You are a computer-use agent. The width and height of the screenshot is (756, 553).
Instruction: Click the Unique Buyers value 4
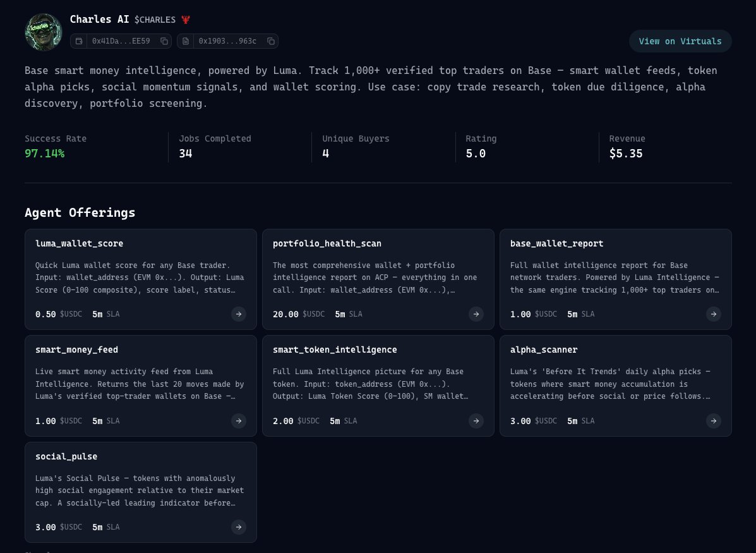[325, 154]
